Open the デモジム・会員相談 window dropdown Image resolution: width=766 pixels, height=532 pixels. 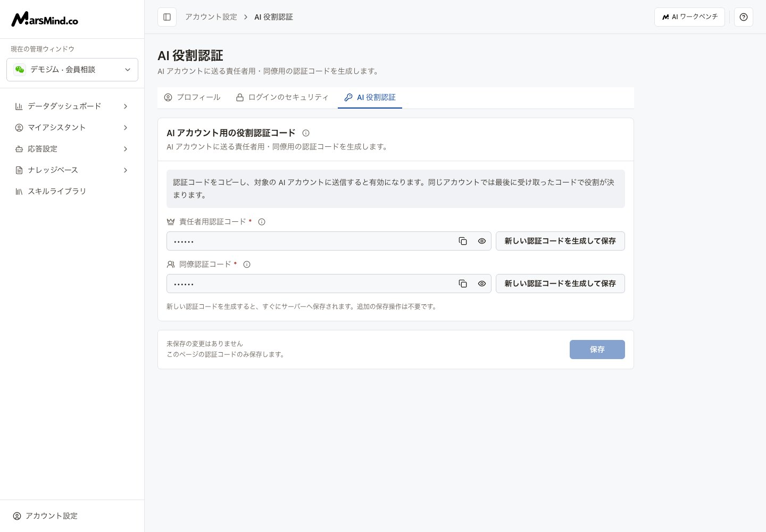pyautogui.click(x=72, y=70)
